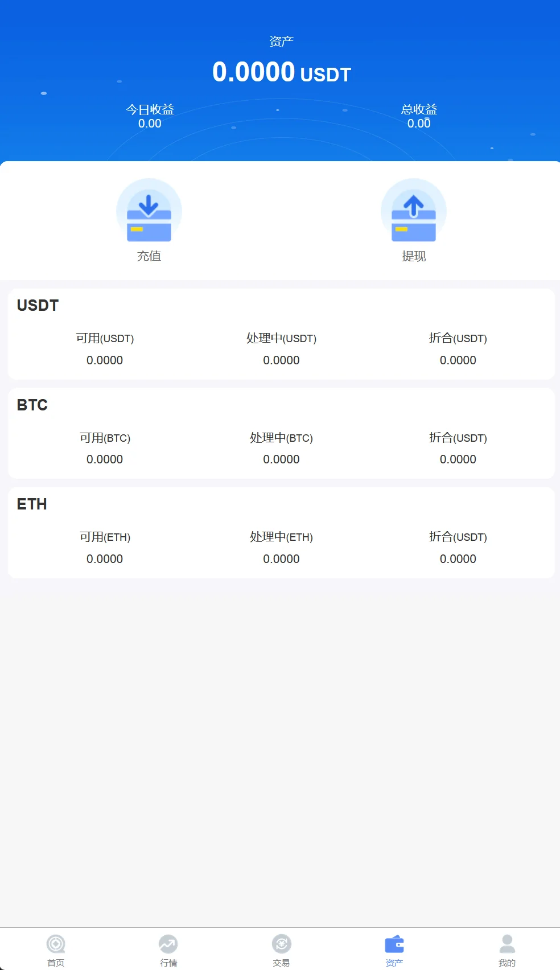Tap the withdraw (提现) wallet icon
This screenshot has height=970, width=560.
pos(414,211)
